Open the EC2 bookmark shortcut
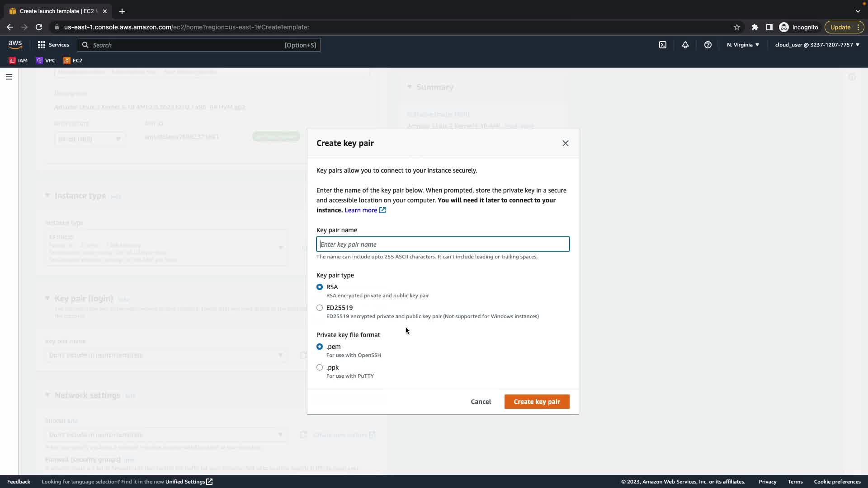 [x=73, y=60]
